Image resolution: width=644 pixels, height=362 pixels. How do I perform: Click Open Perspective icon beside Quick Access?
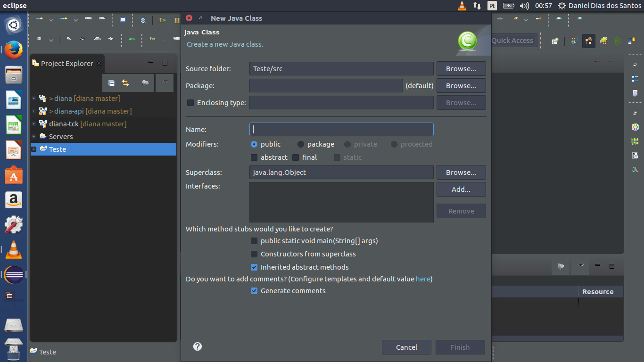tap(555, 41)
